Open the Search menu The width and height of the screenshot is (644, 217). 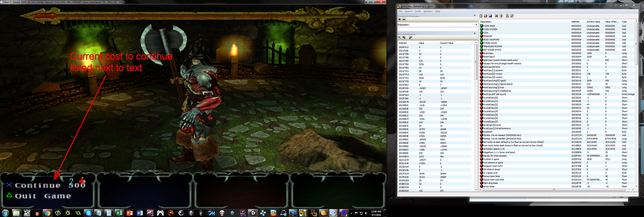pyautogui.click(x=409, y=11)
